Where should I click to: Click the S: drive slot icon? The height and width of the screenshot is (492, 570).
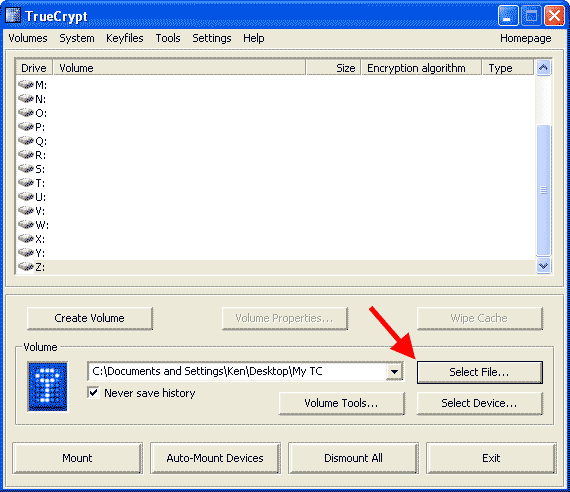26,169
